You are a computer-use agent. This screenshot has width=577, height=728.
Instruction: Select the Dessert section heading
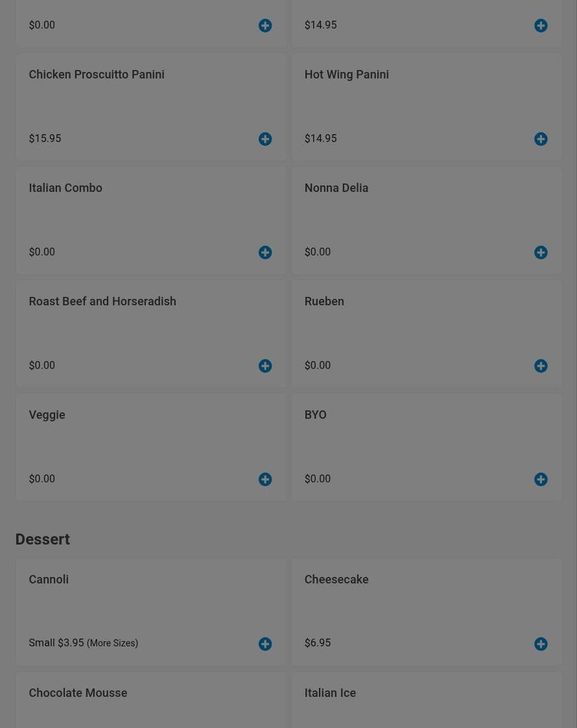point(42,539)
